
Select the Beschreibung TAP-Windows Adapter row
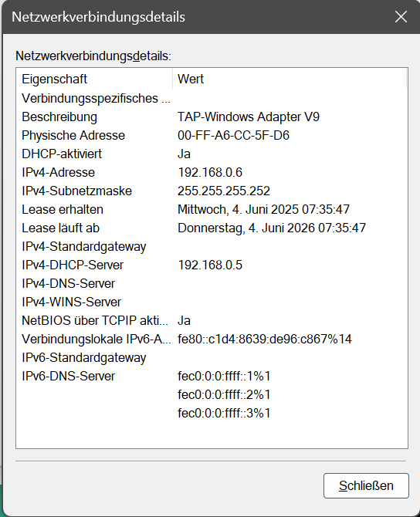[212, 117]
